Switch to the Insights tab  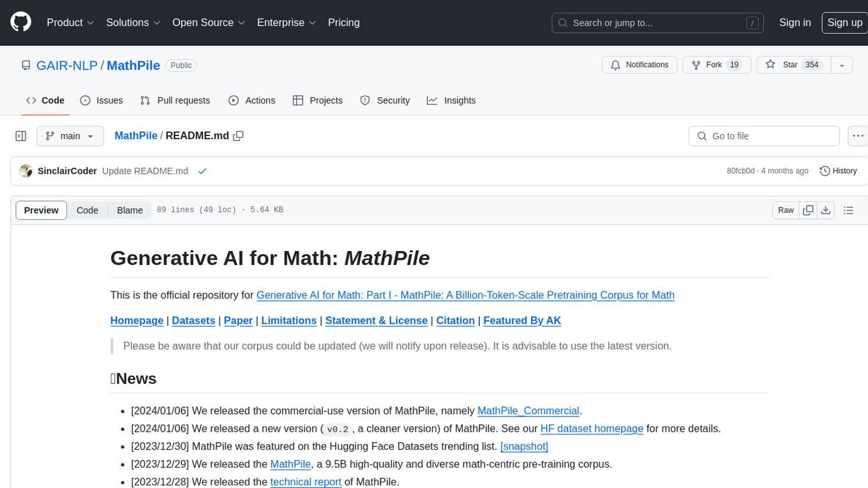(451, 100)
